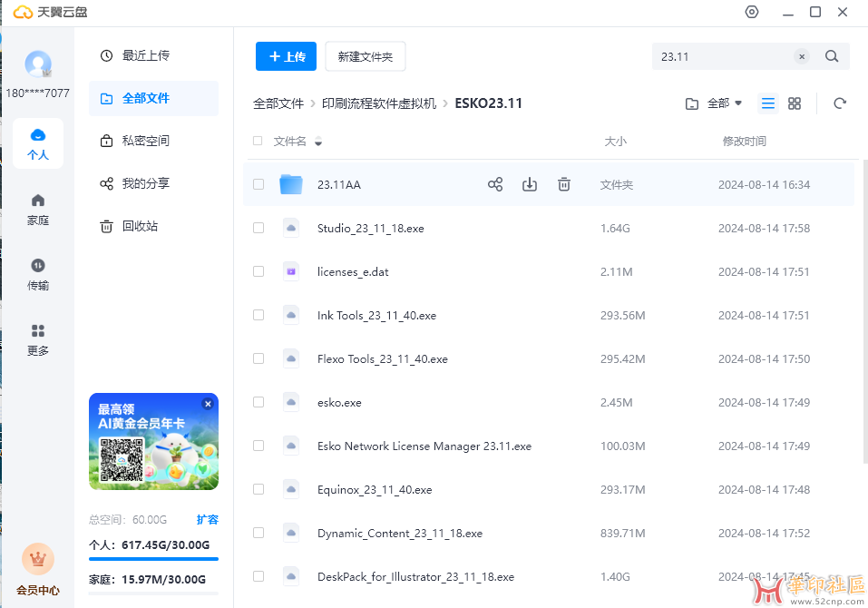Click the Studio_23_11_18.exe file icon
The image size is (868, 608).
[291, 228]
